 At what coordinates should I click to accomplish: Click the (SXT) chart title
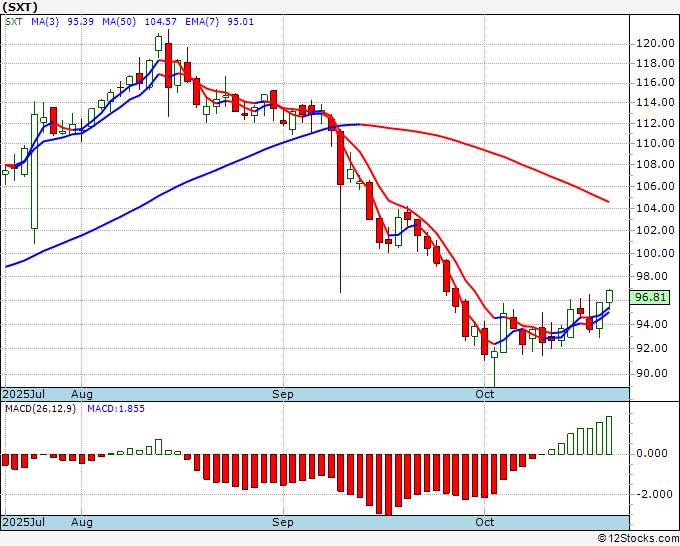[20, 7]
